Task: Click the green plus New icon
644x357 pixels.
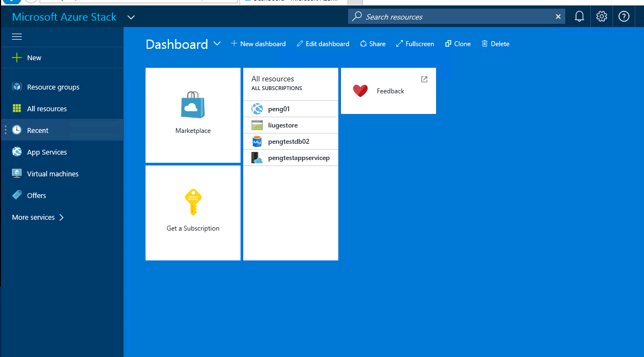Action: (x=17, y=58)
